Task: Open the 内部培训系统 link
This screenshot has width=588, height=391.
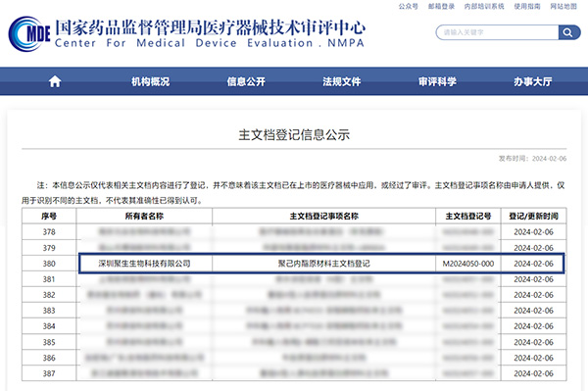Action: point(484,7)
